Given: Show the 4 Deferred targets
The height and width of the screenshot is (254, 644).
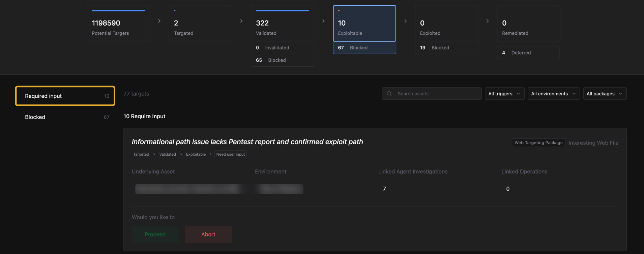Looking at the screenshot, I should point(528,53).
